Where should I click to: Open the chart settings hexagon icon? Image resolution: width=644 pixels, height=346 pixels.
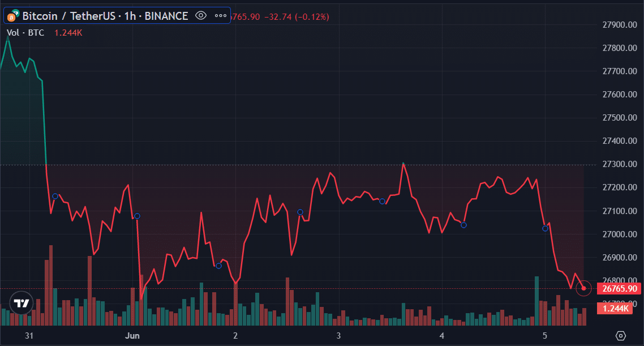click(621, 336)
